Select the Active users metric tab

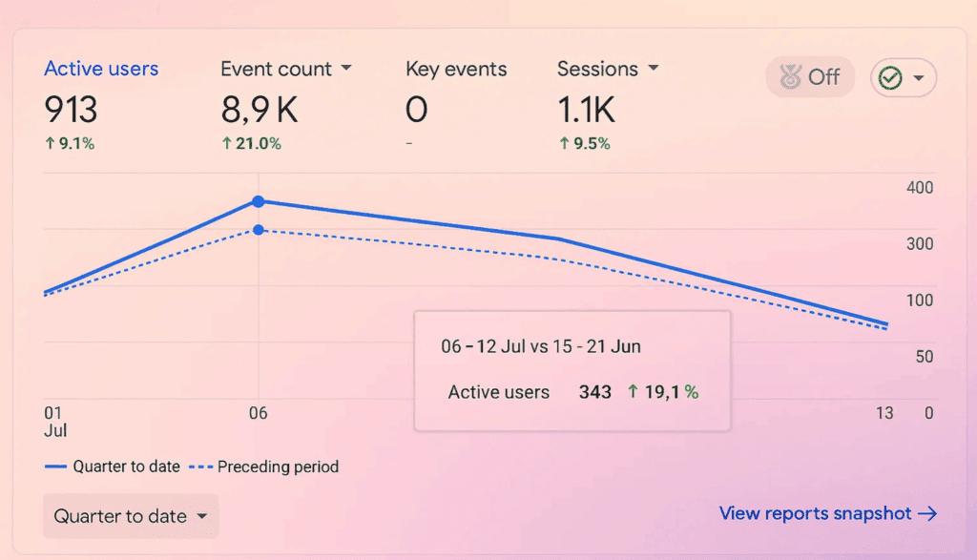coord(101,69)
